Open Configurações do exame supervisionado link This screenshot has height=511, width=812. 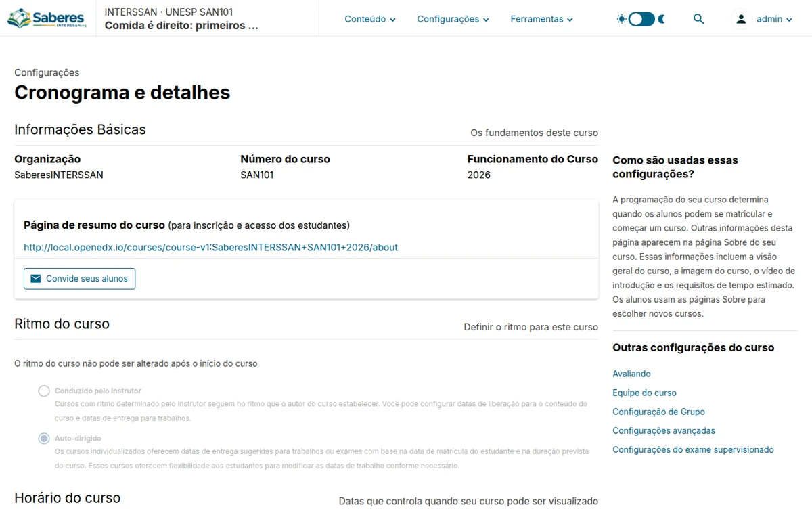[x=693, y=449]
